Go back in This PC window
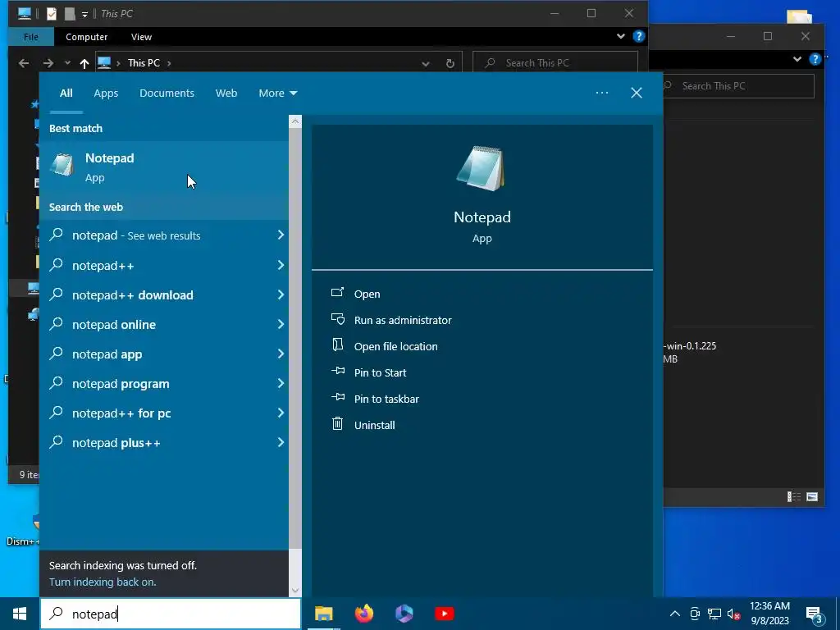 [x=24, y=63]
